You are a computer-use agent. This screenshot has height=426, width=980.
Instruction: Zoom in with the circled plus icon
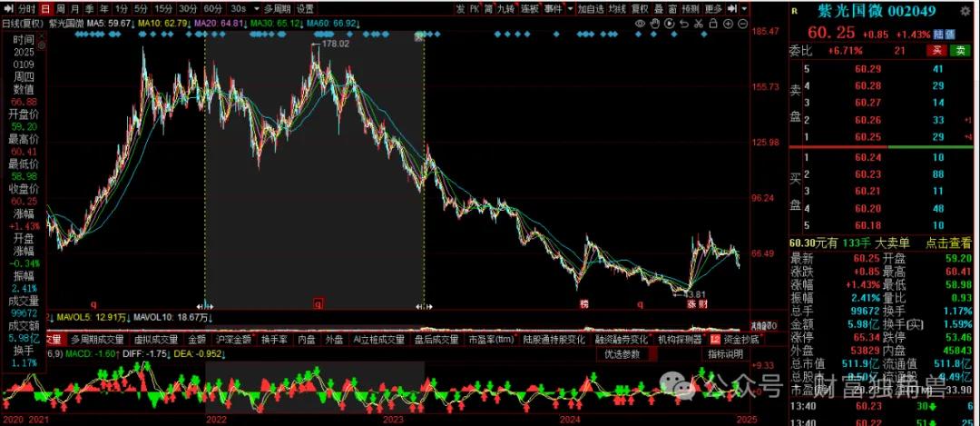coord(728,23)
